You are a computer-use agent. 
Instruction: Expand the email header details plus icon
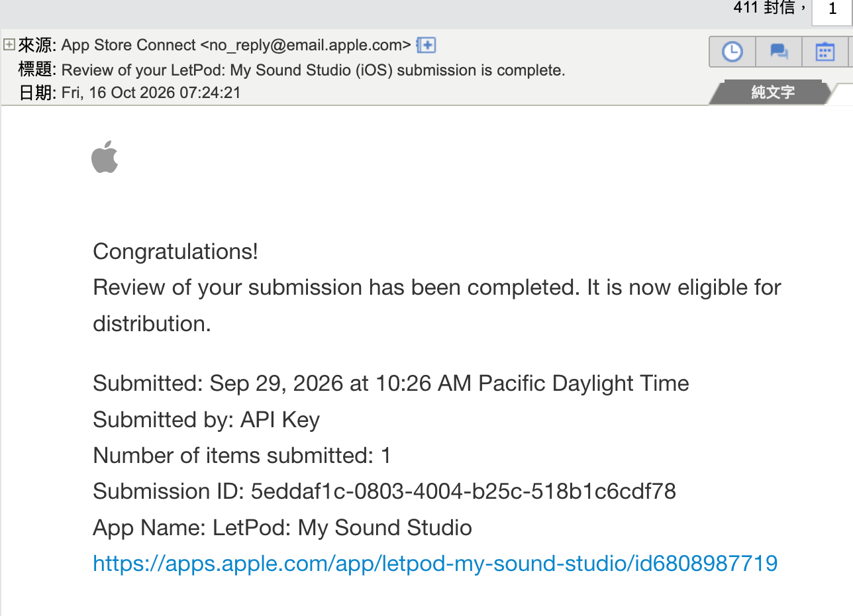point(9,45)
